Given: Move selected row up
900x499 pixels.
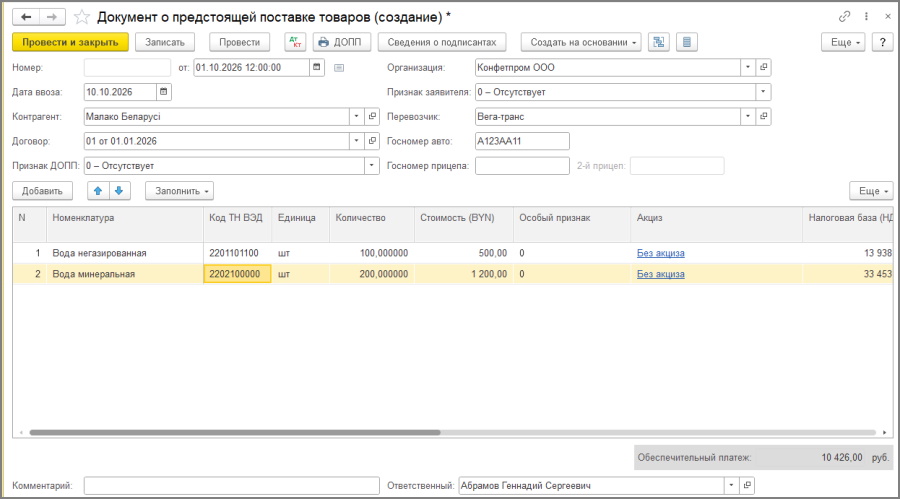Looking at the screenshot, I should (x=98, y=191).
